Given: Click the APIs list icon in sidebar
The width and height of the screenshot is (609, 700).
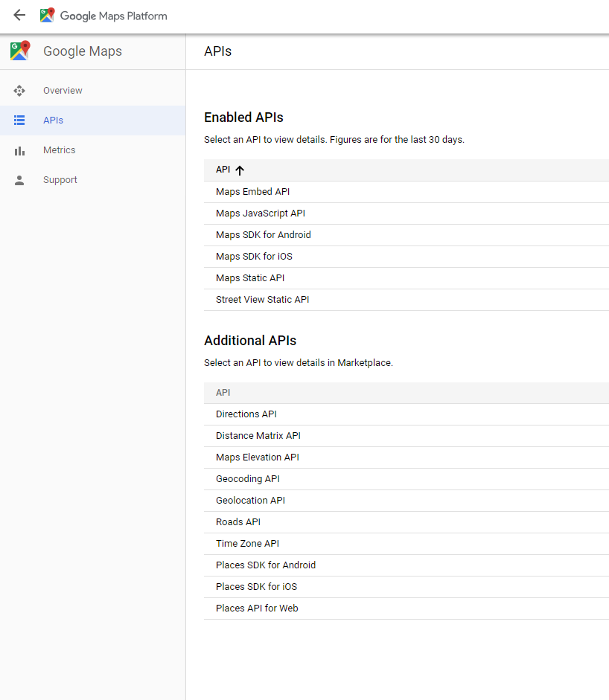Looking at the screenshot, I should [x=19, y=120].
